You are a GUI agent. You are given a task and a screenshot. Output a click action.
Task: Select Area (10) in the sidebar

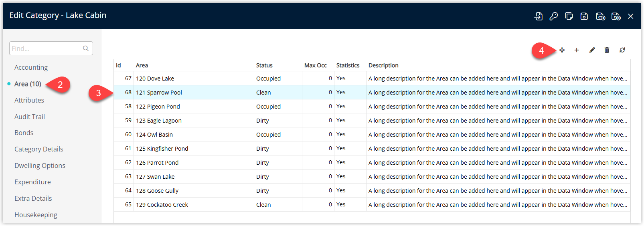(x=28, y=84)
